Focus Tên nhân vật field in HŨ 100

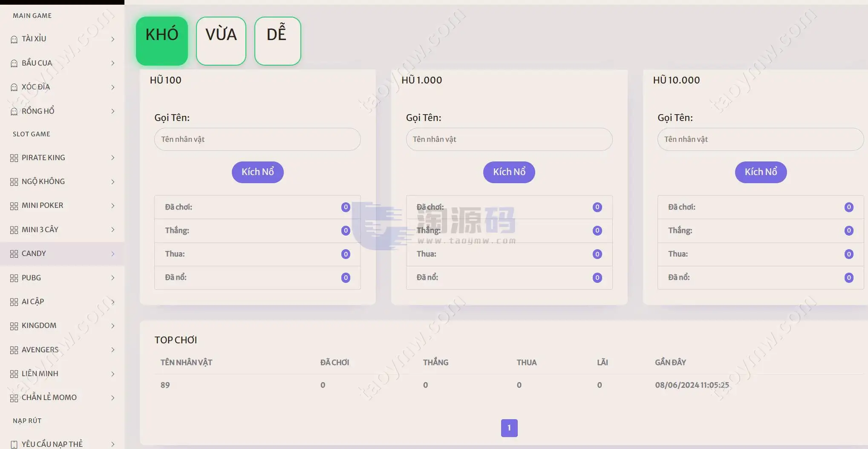click(257, 139)
